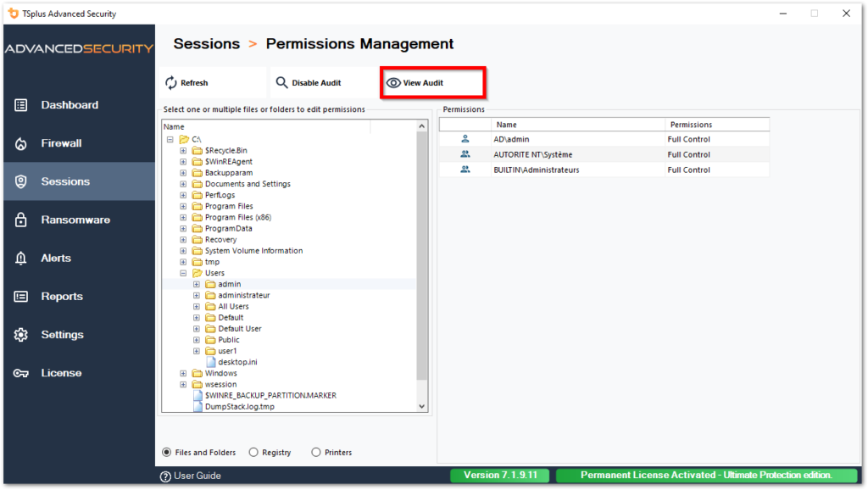
Task: Select the Ransomware protection shield icon
Action: coord(20,219)
